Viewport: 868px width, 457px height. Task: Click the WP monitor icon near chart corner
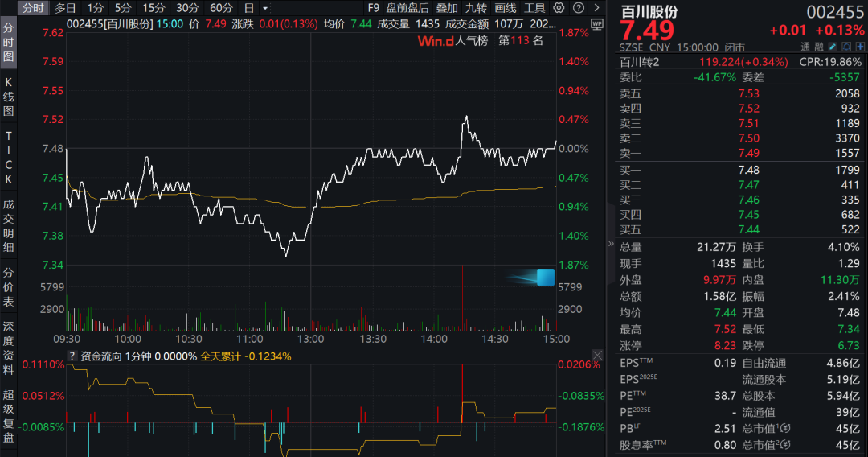coord(596,24)
